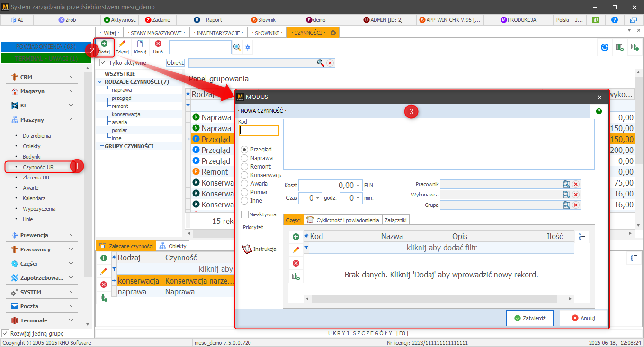Clear the Pracownik field with red X
Screen dimensions: 644x347
(576, 184)
